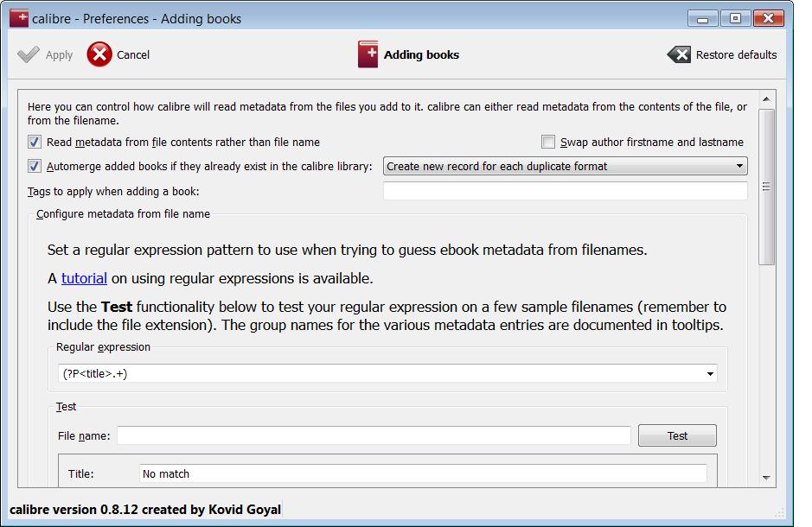This screenshot has width=812, height=527.
Task: Click the calibre icon in title bar
Action: pos(19,18)
